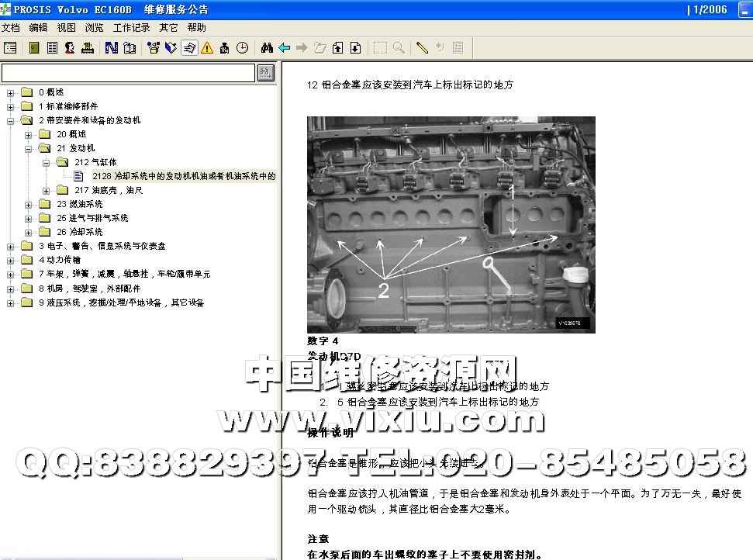Select the 2128 document in tree
Viewport: 753px width, 560px height.
(x=183, y=176)
